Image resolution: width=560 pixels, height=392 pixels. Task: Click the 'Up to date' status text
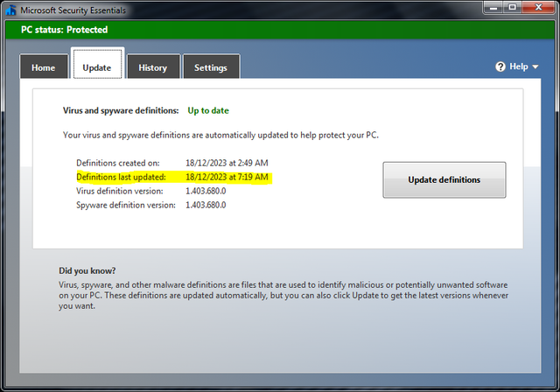pyautogui.click(x=208, y=110)
